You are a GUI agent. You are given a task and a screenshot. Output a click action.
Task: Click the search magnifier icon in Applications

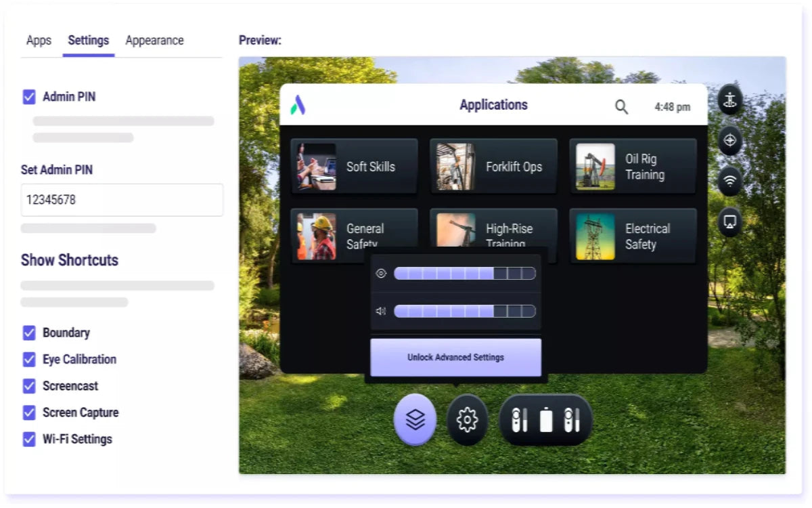(621, 106)
